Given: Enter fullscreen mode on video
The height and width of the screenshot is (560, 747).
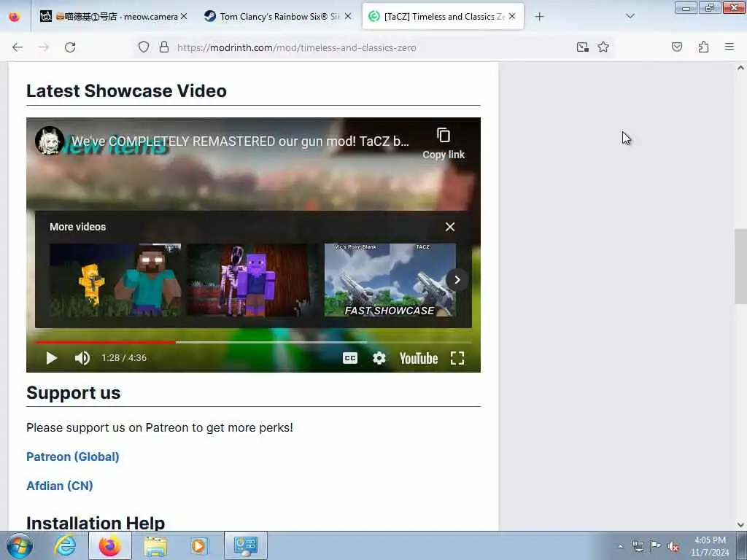Looking at the screenshot, I should point(457,358).
